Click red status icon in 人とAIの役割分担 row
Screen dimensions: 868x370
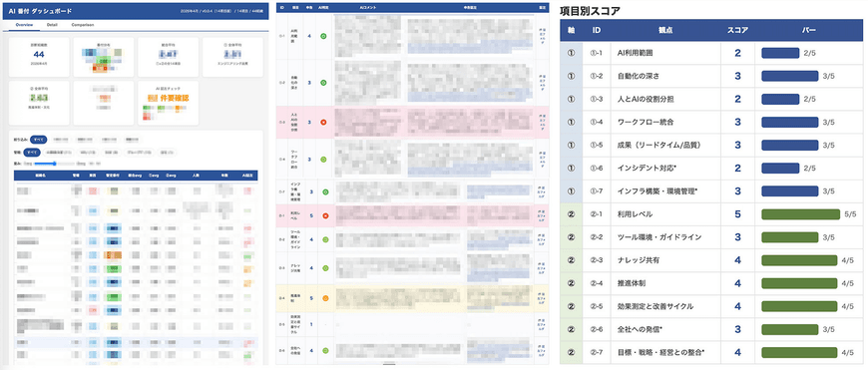[x=323, y=122]
